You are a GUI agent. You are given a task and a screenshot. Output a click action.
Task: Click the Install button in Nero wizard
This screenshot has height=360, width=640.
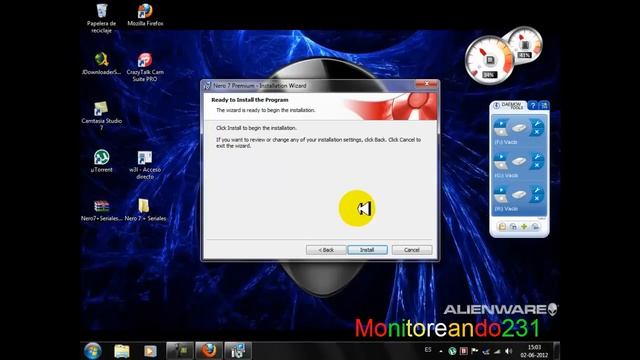[x=367, y=250]
